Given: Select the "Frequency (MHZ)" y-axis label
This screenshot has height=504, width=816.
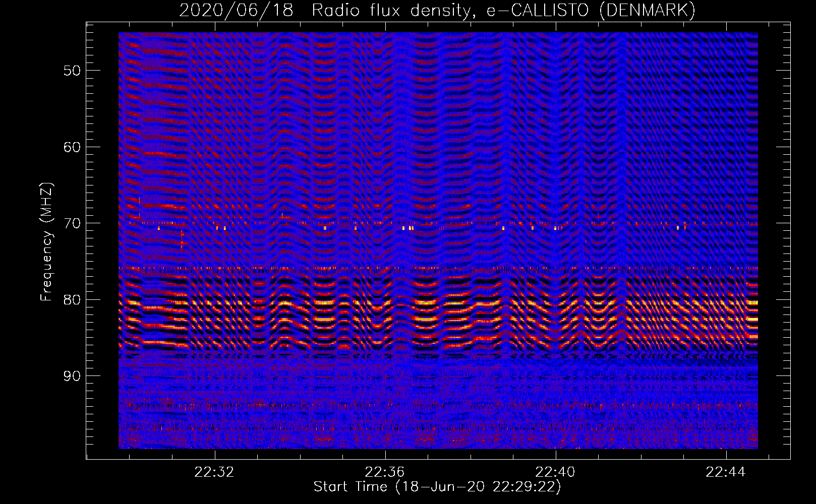Looking at the screenshot, I should (46, 242).
